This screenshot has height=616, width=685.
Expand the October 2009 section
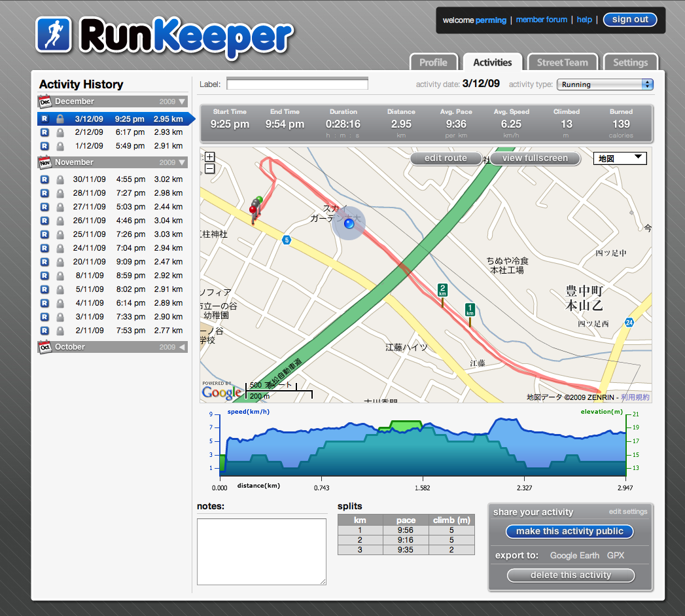click(x=182, y=347)
